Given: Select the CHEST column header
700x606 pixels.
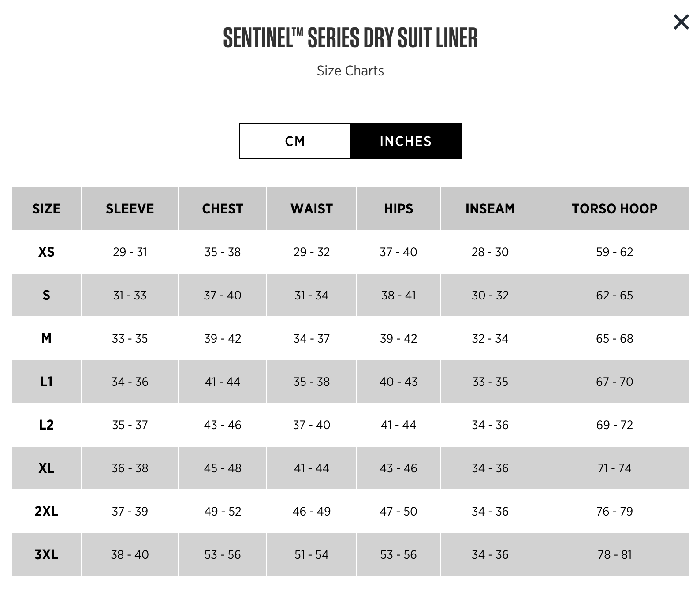Looking at the screenshot, I should point(223,209).
